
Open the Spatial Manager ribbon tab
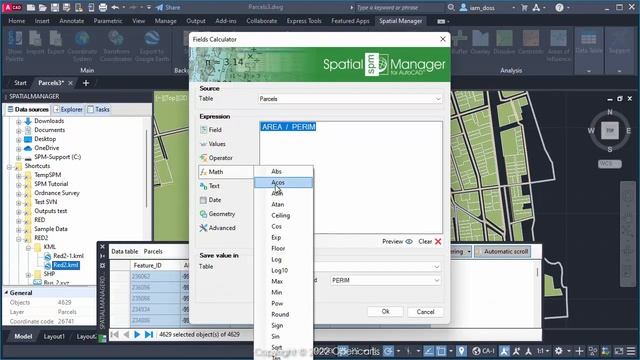coord(400,21)
